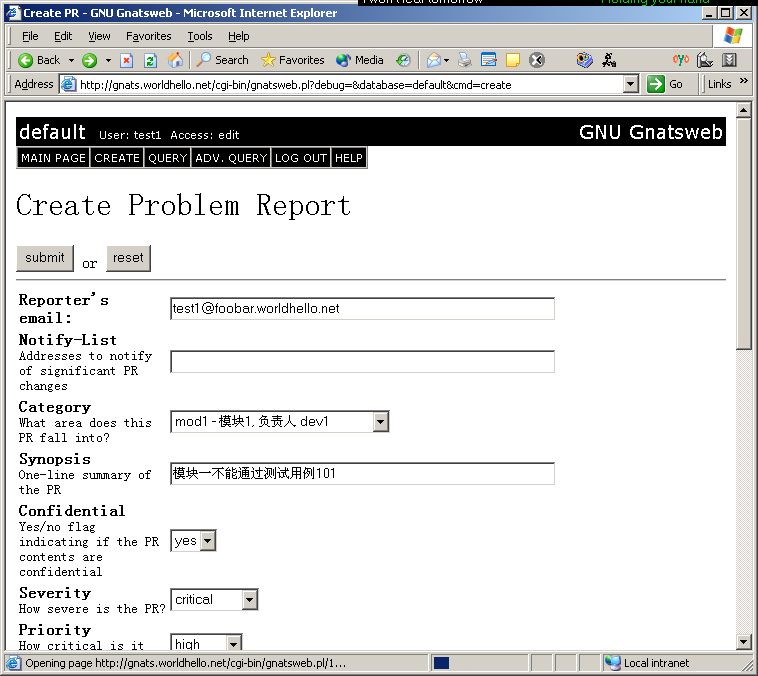Go to MAIN PAGE in Gnatsweb nav

coord(53,158)
